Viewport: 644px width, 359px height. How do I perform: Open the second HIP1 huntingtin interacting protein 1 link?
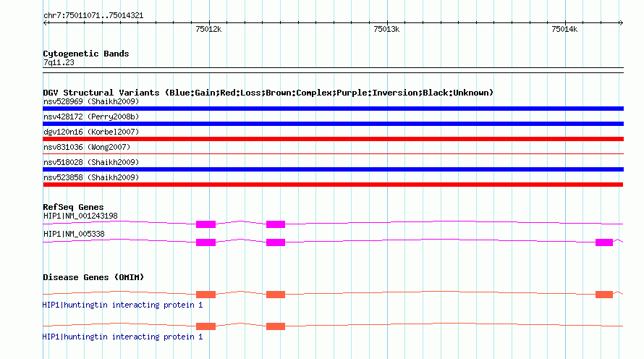(122, 337)
